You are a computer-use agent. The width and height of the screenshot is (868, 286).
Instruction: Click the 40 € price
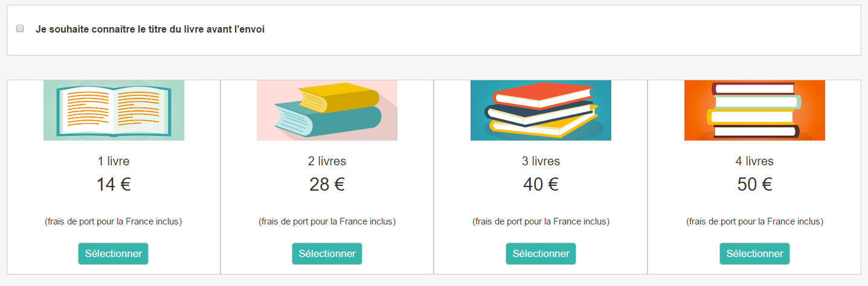[x=541, y=184]
